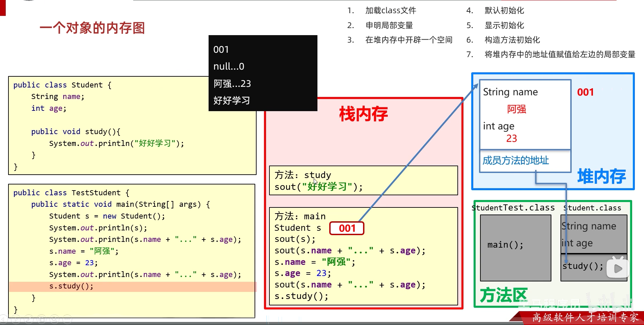Click s.age = 23; in TestStudent code

[73, 263]
